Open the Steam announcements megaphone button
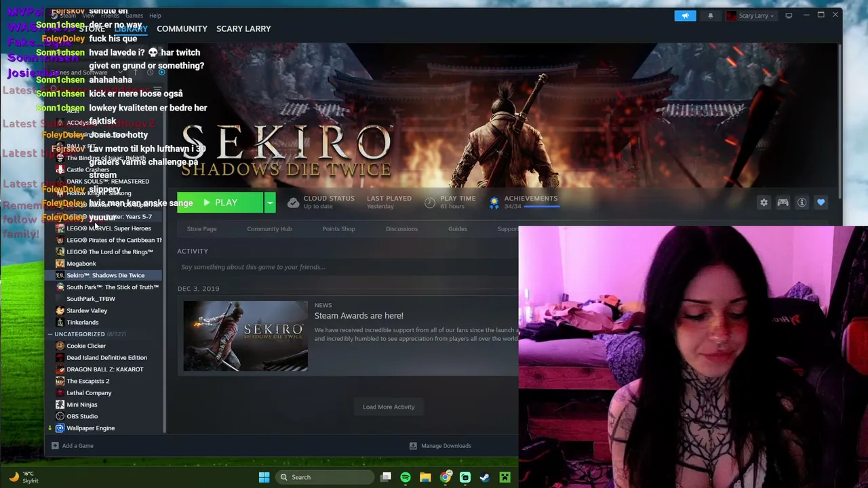This screenshot has width=868, height=488. pyautogui.click(x=685, y=16)
